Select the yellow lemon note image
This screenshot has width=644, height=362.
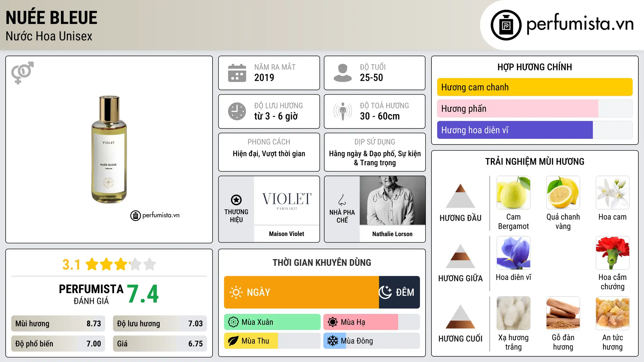coord(563,193)
